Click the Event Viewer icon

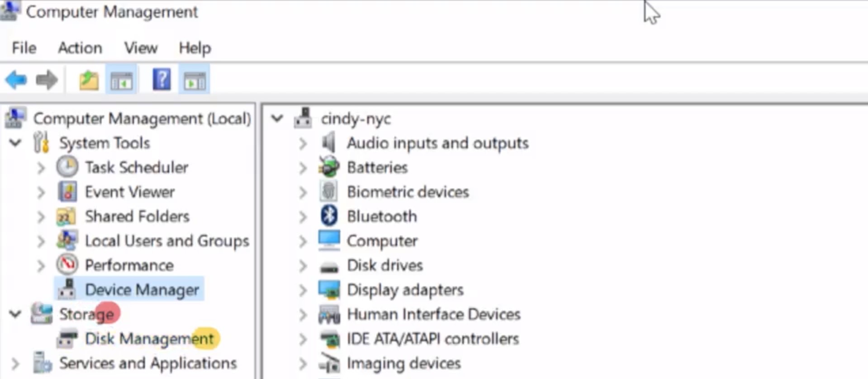[67, 192]
